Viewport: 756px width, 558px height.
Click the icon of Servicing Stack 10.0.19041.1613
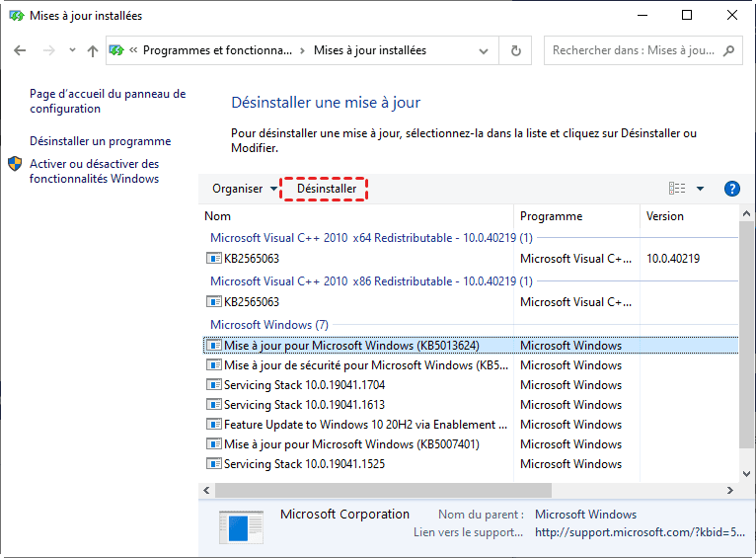pos(213,405)
